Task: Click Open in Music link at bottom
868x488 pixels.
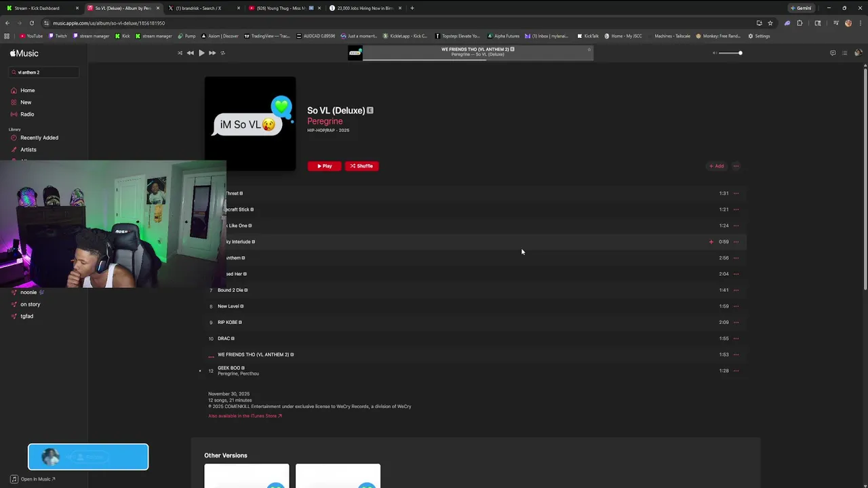Action: point(33,479)
